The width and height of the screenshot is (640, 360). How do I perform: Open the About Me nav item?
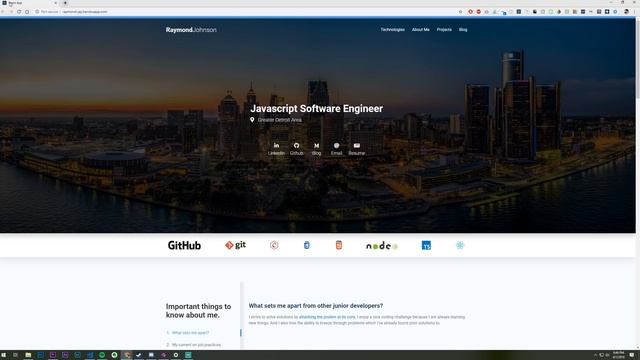pos(420,30)
